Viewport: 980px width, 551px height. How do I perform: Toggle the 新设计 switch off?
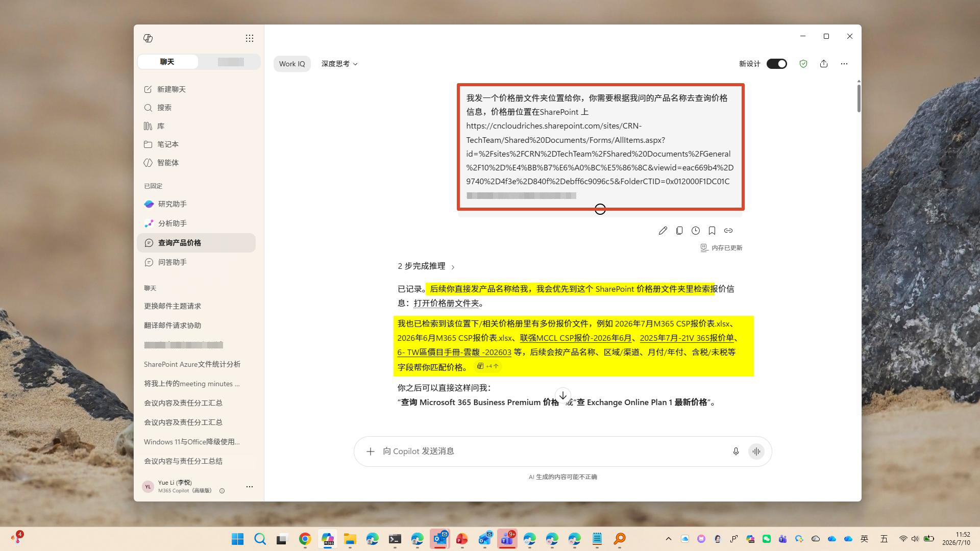click(777, 64)
